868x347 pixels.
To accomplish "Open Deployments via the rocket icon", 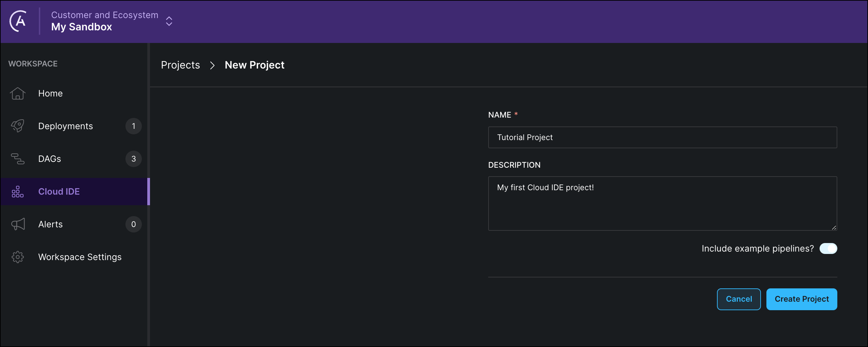I will click(18, 126).
